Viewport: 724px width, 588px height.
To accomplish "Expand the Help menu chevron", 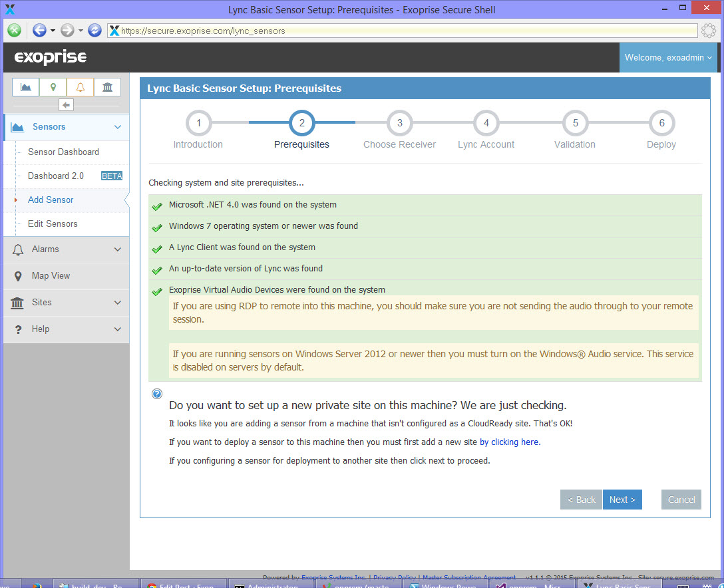I will pyautogui.click(x=118, y=329).
